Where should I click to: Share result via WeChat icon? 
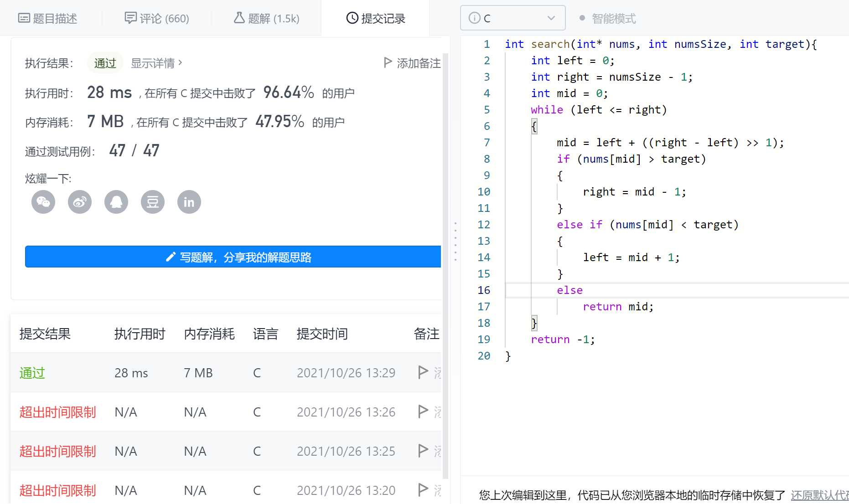tap(43, 202)
